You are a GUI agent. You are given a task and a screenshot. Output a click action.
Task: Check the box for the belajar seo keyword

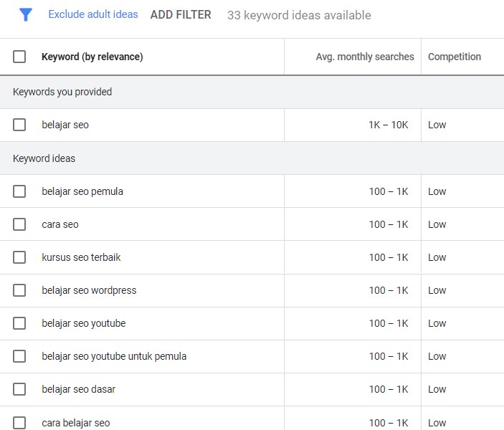click(19, 125)
